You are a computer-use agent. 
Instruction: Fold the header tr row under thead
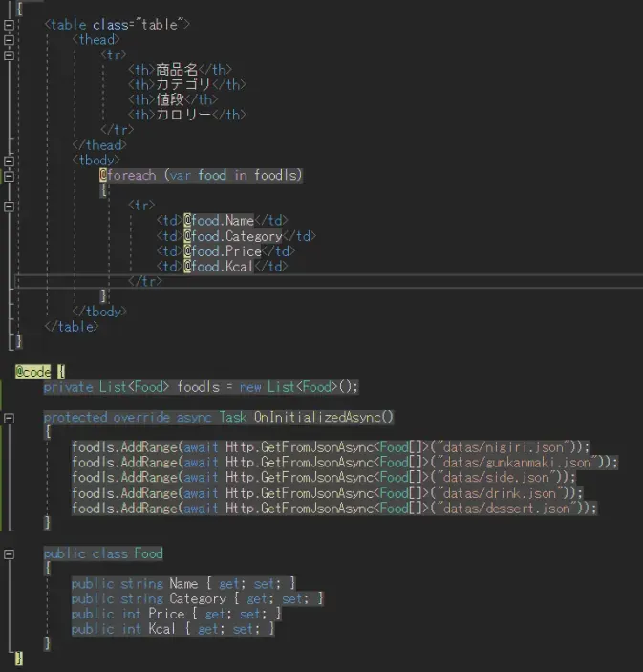click(x=10, y=55)
